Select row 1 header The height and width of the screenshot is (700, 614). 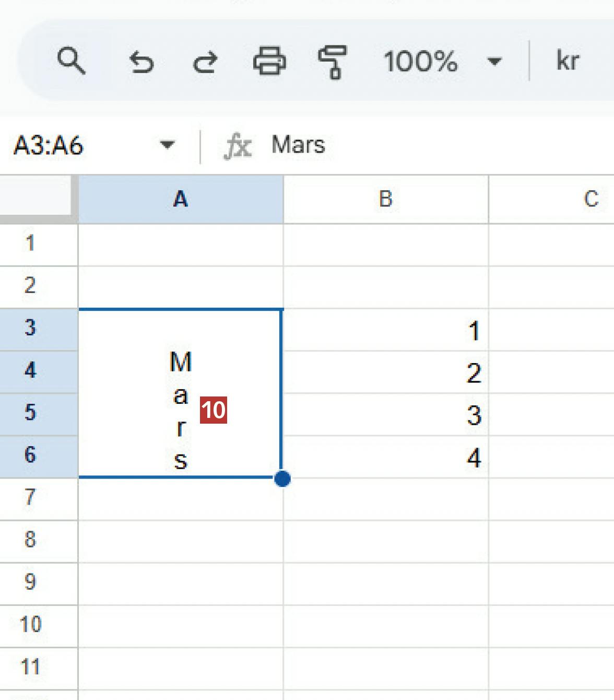[30, 244]
